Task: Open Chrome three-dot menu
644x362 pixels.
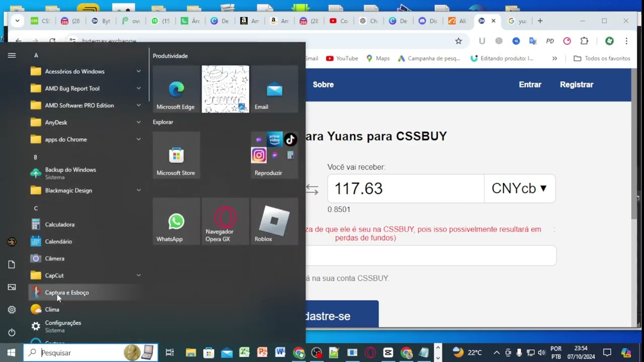Action: (626, 41)
